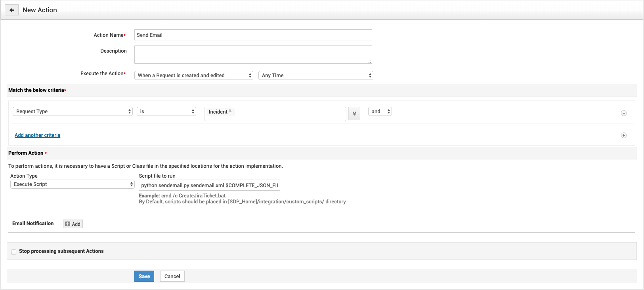
Task: Click the Cancel button
Action: (x=172, y=276)
